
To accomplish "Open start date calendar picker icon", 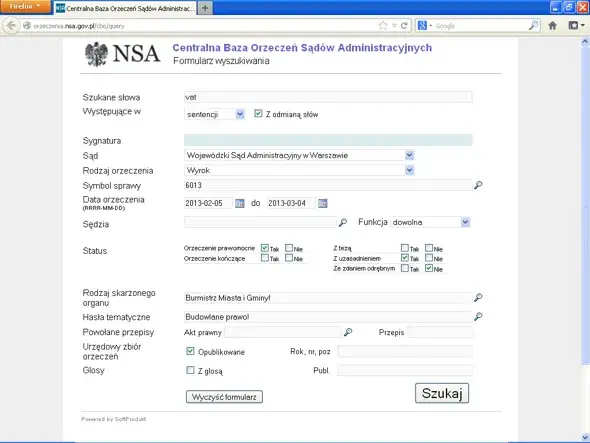I will (240, 204).
